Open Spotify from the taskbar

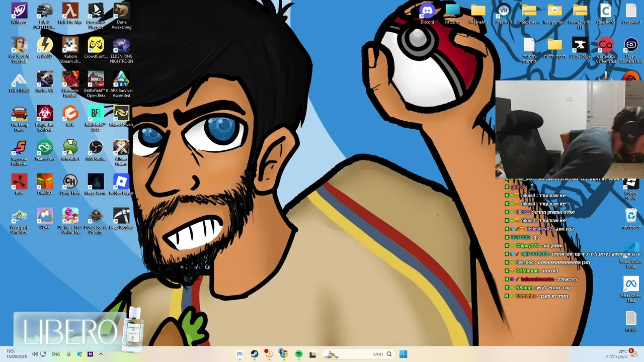coord(299,354)
